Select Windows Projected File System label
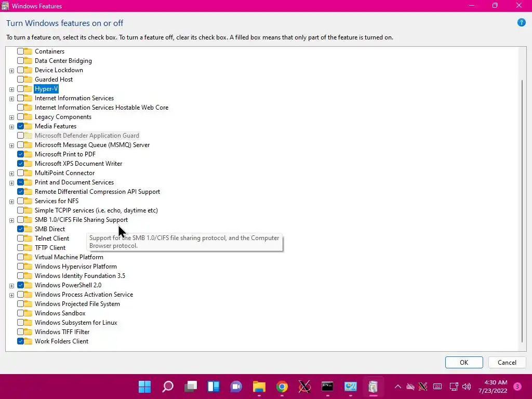 (x=77, y=304)
